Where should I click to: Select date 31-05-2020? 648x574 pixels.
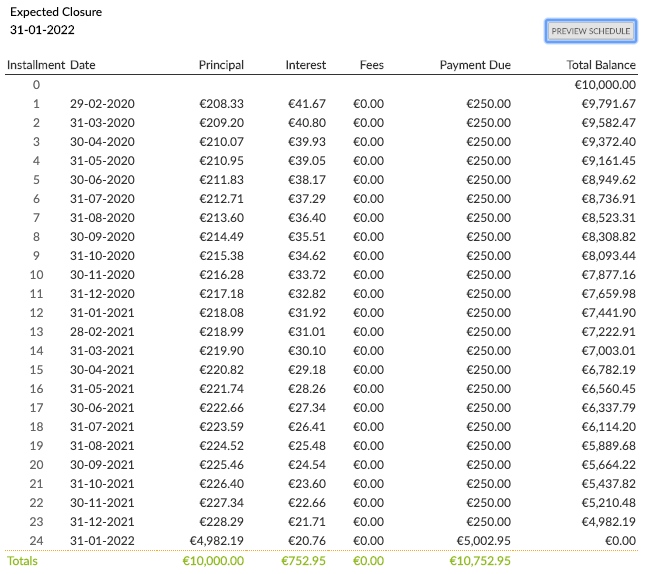(x=102, y=161)
